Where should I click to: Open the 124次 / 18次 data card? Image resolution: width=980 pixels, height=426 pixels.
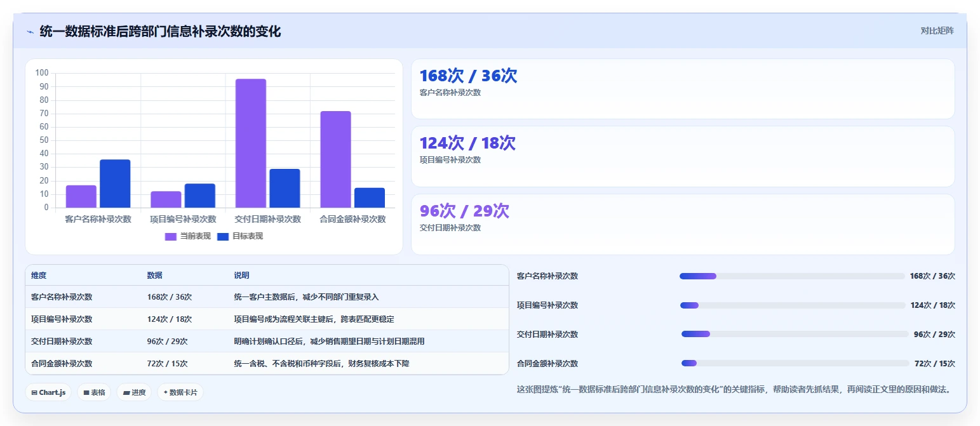683,156
